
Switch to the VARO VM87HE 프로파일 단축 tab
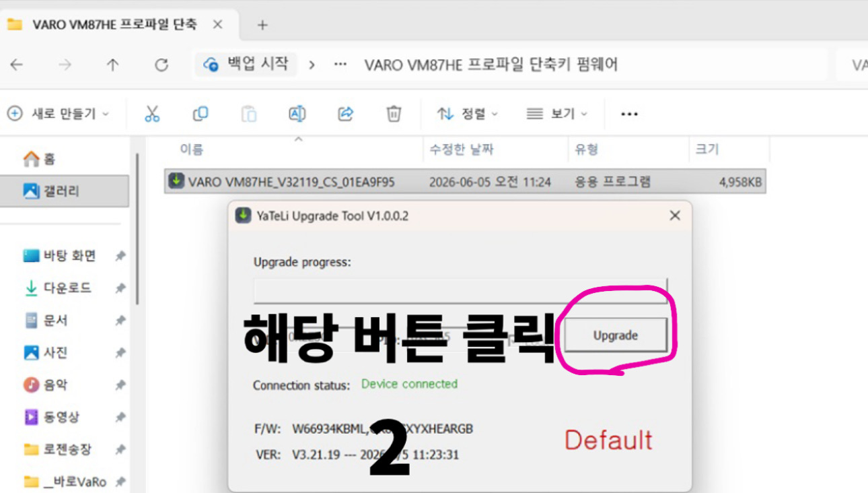tap(114, 25)
